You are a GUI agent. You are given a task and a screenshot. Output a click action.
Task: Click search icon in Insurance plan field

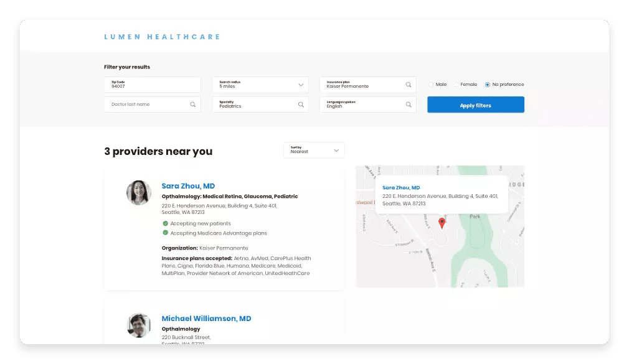(x=409, y=85)
